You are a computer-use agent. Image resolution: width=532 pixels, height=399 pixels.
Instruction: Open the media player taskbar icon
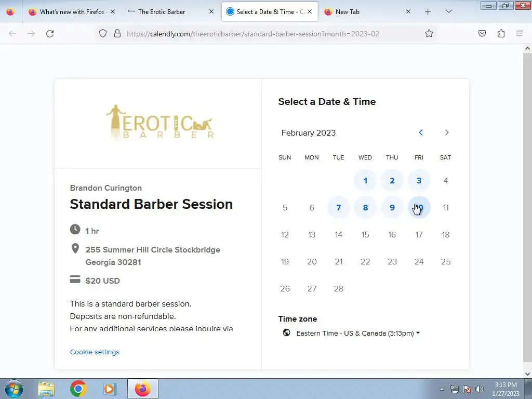point(110,389)
